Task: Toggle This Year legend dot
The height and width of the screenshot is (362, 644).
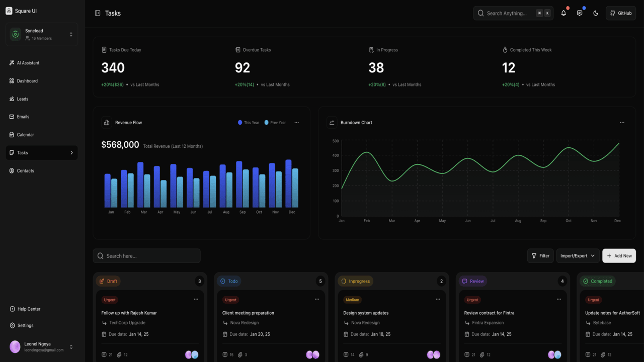Action: [240, 122]
